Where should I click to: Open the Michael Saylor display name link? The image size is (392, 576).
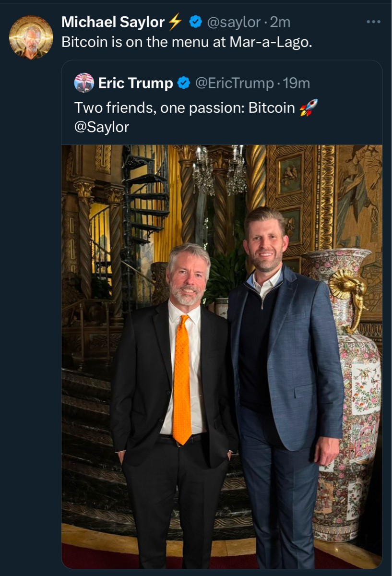(113, 22)
